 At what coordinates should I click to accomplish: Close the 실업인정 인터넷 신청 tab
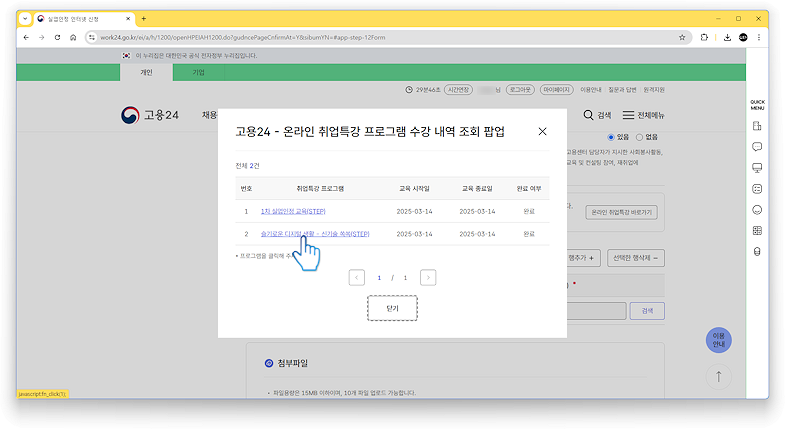click(x=128, y=19)
